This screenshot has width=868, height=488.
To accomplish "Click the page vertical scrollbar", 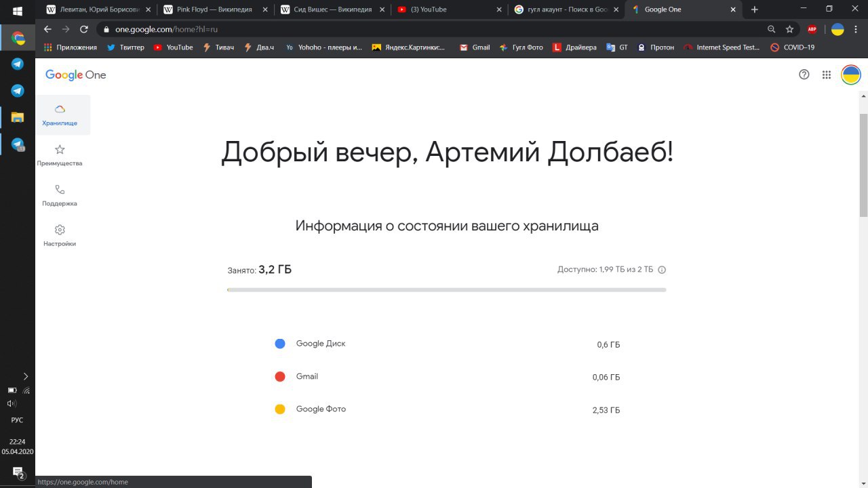I will (863, 166).
